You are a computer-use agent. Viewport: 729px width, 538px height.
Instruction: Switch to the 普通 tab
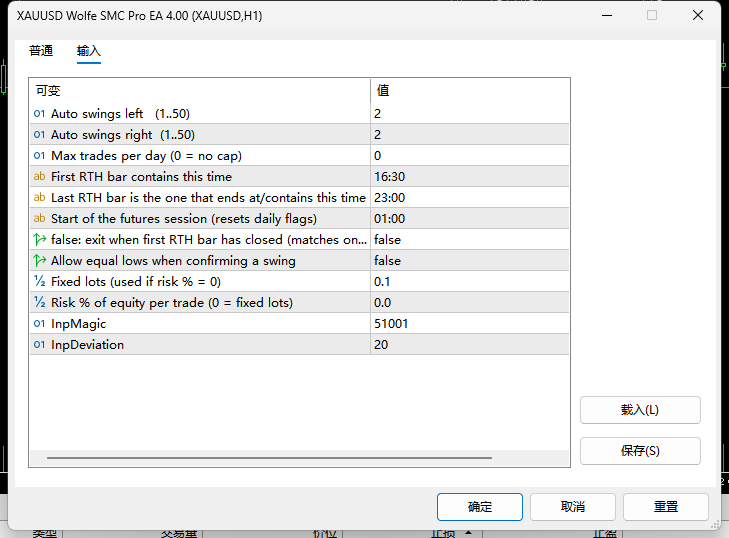[x=41, y=51]
